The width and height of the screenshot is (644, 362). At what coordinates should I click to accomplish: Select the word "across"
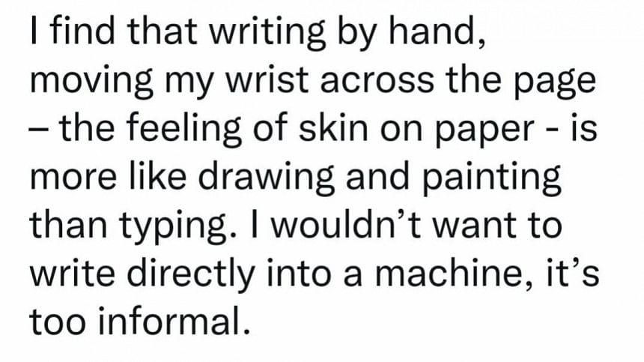tap(377, 82)
